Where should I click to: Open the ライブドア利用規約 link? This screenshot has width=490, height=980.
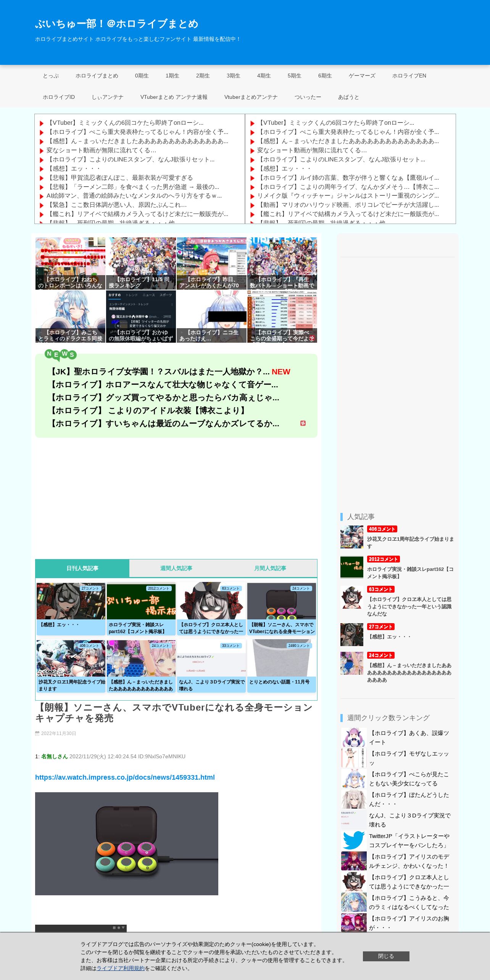point(121,968)
